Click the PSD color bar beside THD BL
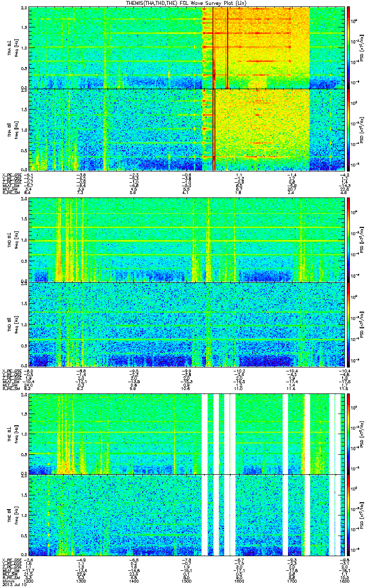 pyautogui.click(x=349, y=240)
